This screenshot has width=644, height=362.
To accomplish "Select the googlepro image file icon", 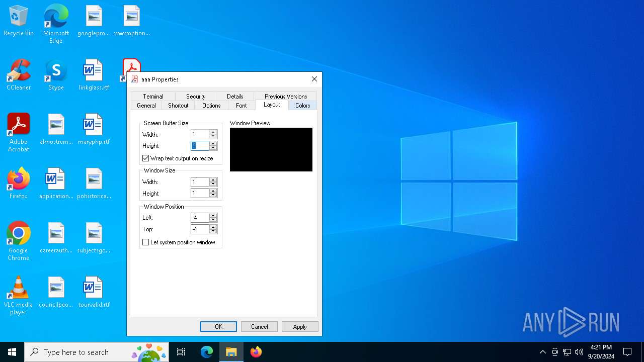I will pos(94,21).
